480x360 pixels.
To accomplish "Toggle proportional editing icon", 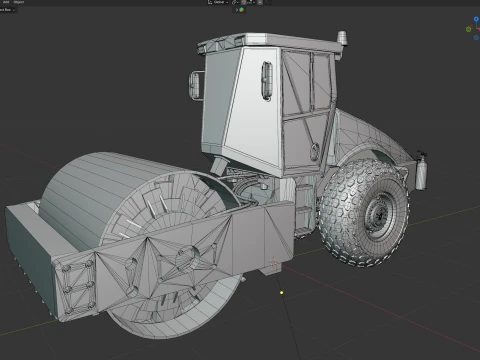I will point(260,2).
